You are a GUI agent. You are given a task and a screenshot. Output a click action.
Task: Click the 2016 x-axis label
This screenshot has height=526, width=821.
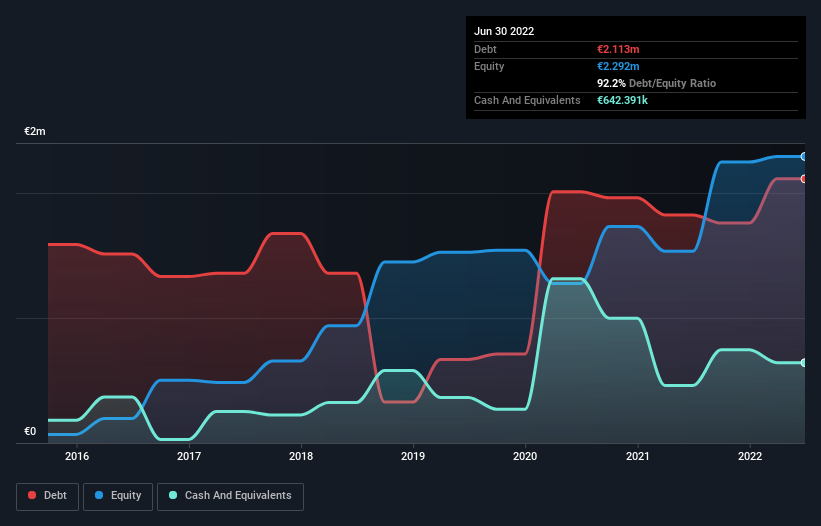click(77, 456)
